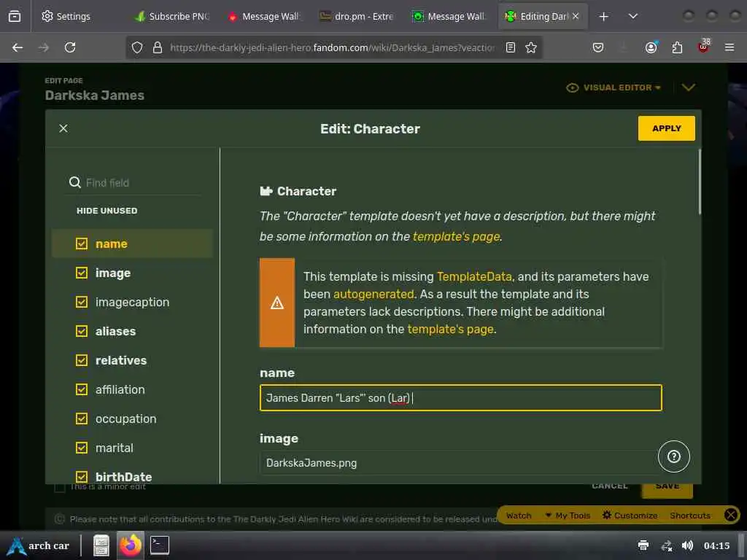This screenshot has width=747, height=560.
Task: Dismiss the wiki tools bar with X
Action: pyautogui.click(x=730, y=515)
